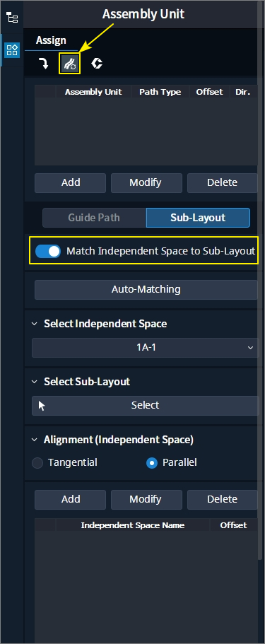Click Delete above the Independent Space Name table

pyautogui.click(x=223, y=499)
